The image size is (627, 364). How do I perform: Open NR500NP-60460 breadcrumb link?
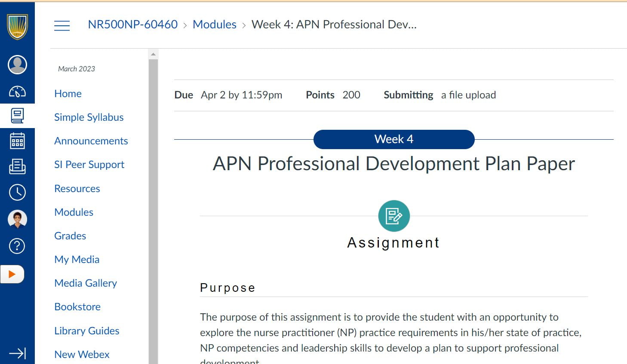click(x=132, y=24)
